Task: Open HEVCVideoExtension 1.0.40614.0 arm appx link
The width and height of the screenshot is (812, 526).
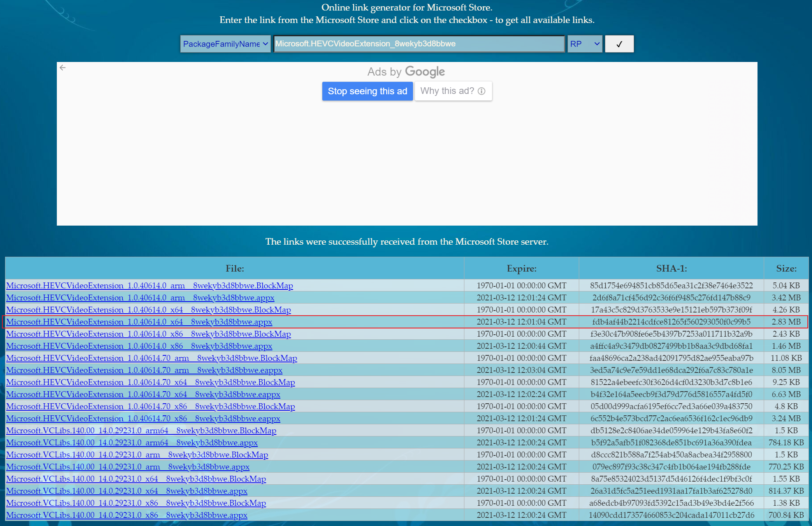Action: pos(140,298)
